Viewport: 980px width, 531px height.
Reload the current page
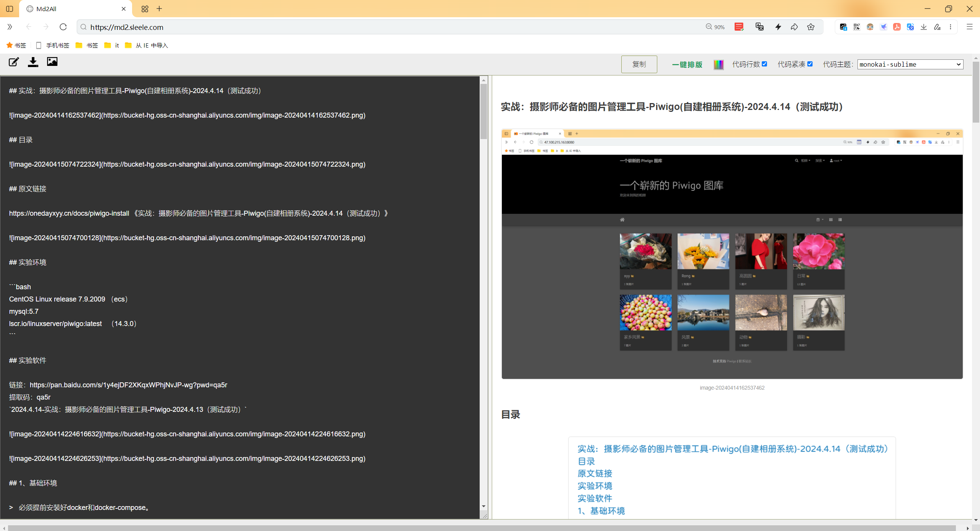coord(63,27)
